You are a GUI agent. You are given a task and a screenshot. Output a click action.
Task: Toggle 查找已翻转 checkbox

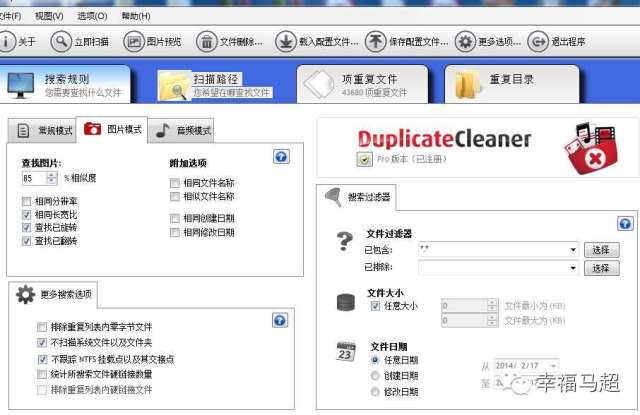click(27, 241)
